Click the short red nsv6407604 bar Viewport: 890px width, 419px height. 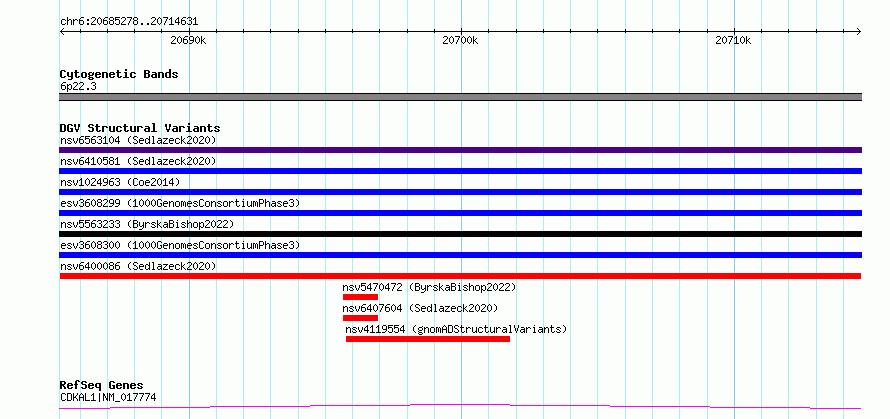(360, 318)
